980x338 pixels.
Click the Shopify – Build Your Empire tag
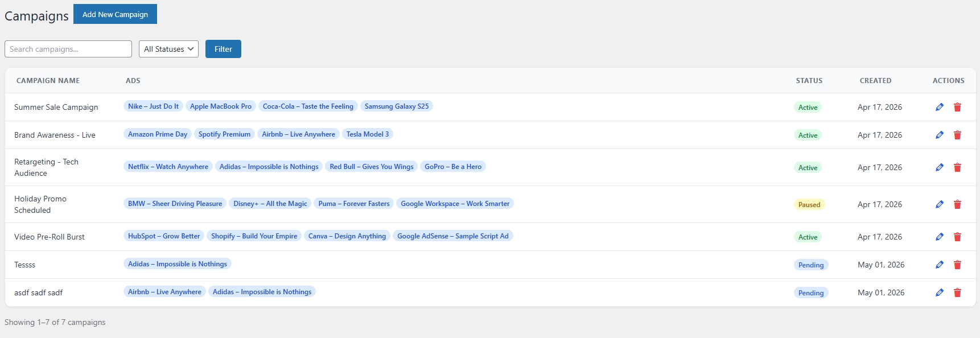coord(254,236)
